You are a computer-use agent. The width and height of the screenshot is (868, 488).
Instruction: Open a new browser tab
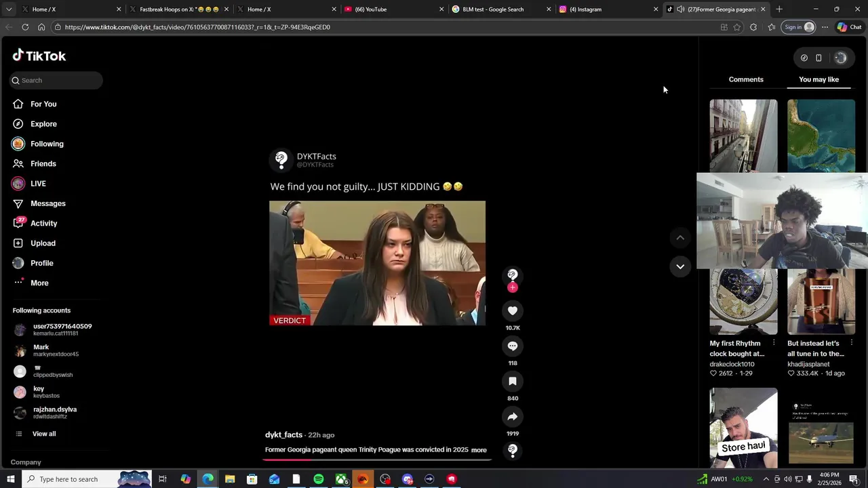click(x=779, y=9)
